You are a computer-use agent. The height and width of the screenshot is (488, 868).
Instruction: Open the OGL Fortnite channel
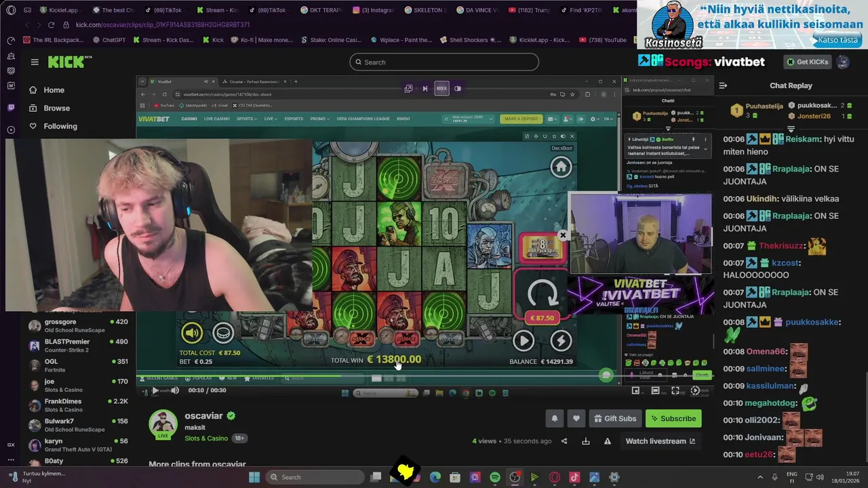pos(77,365)
